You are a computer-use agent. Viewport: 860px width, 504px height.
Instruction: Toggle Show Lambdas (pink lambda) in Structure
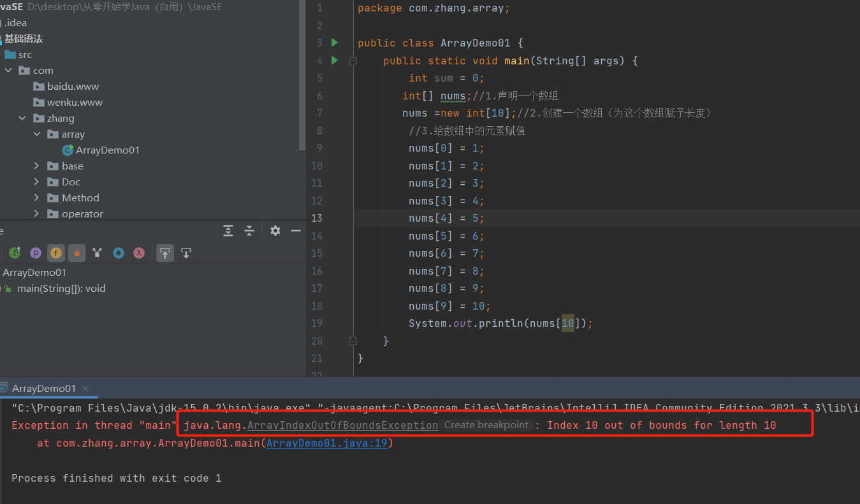click(138, 253)
